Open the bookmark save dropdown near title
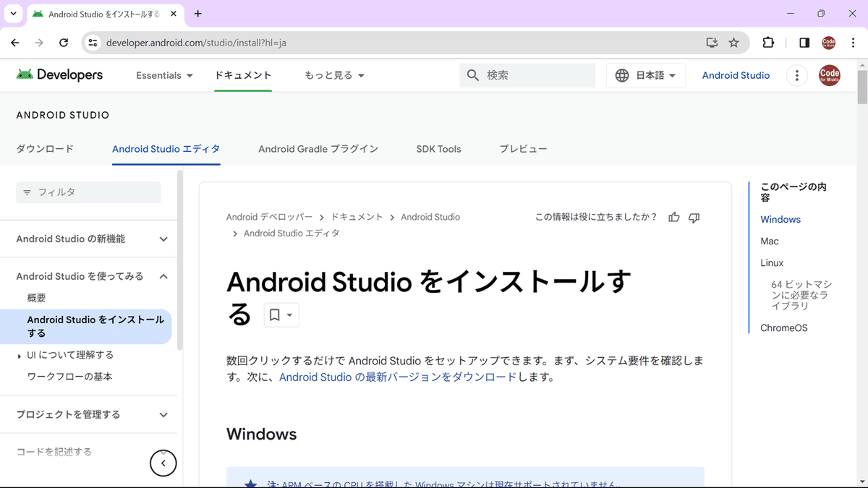 click(281, 314)
